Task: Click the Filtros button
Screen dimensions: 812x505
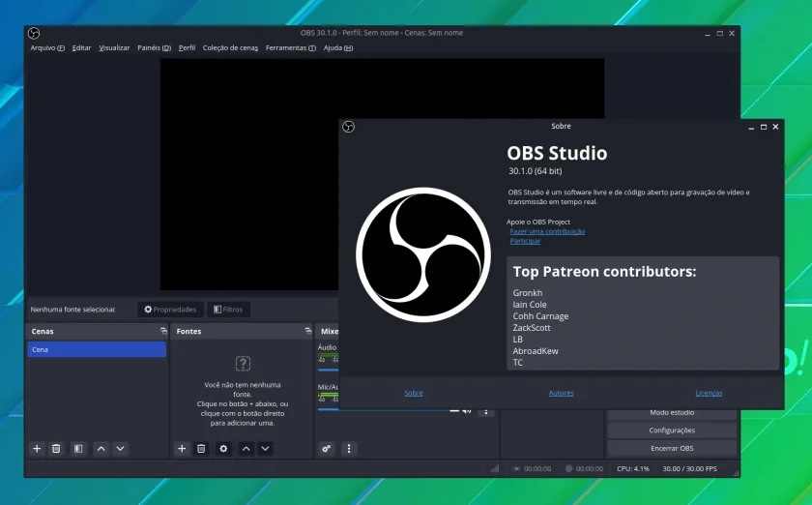Action: click(228, 310)
